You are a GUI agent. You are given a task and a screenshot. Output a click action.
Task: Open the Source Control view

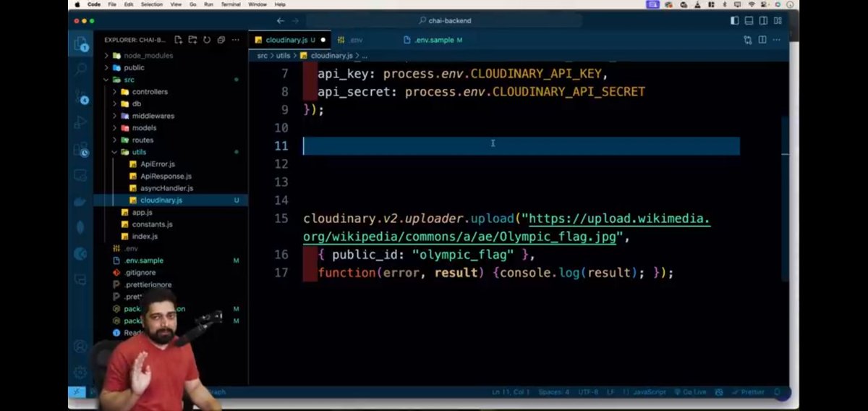80,97
